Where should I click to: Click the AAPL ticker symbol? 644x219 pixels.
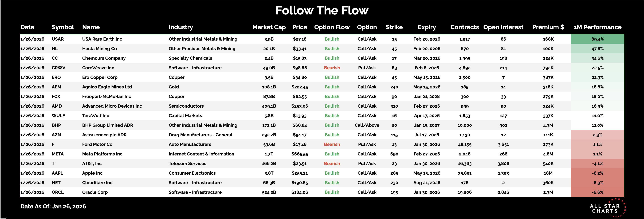57,173
